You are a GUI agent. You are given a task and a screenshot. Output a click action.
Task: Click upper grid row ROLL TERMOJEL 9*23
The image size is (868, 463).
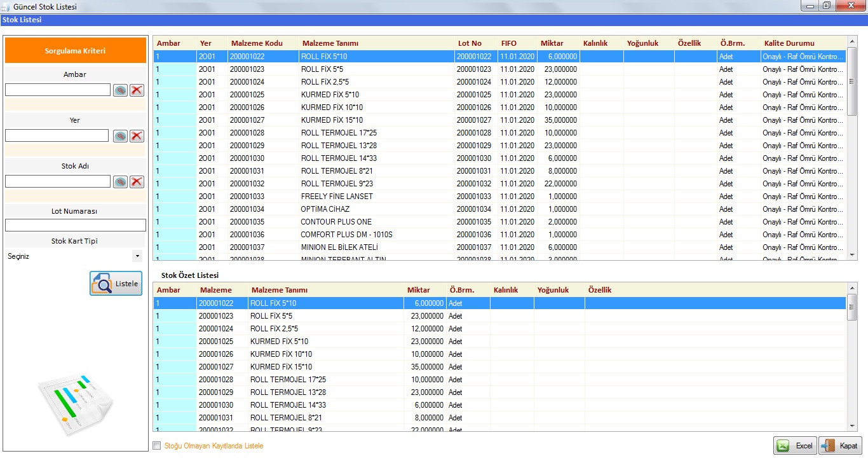499,184
